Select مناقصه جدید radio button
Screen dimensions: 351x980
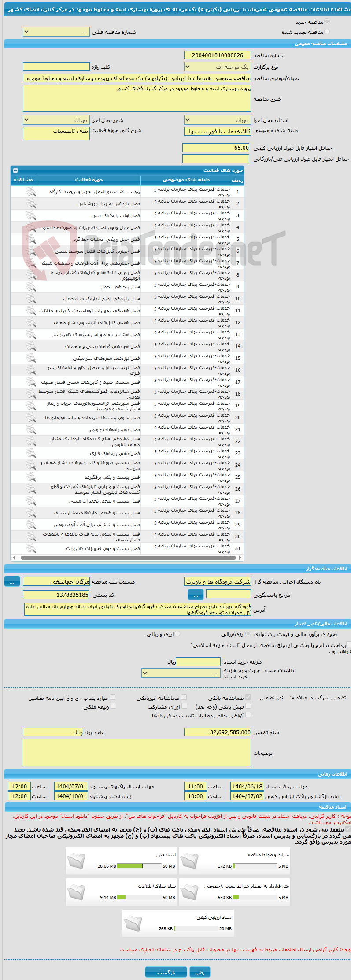point(326,22)
